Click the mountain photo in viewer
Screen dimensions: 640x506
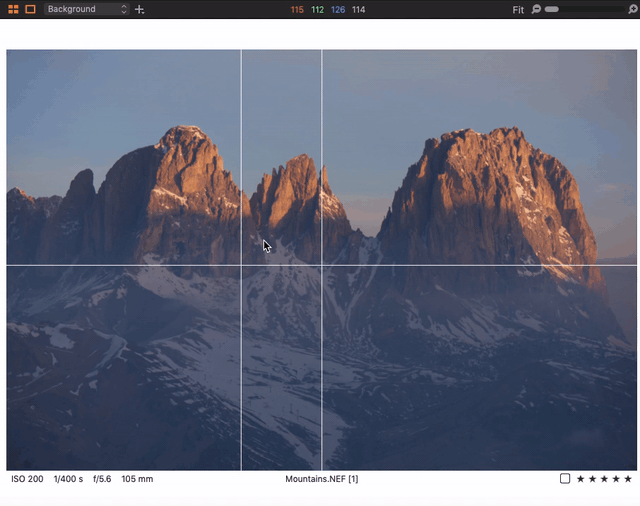pyautogui.click(x=322, y=260)
